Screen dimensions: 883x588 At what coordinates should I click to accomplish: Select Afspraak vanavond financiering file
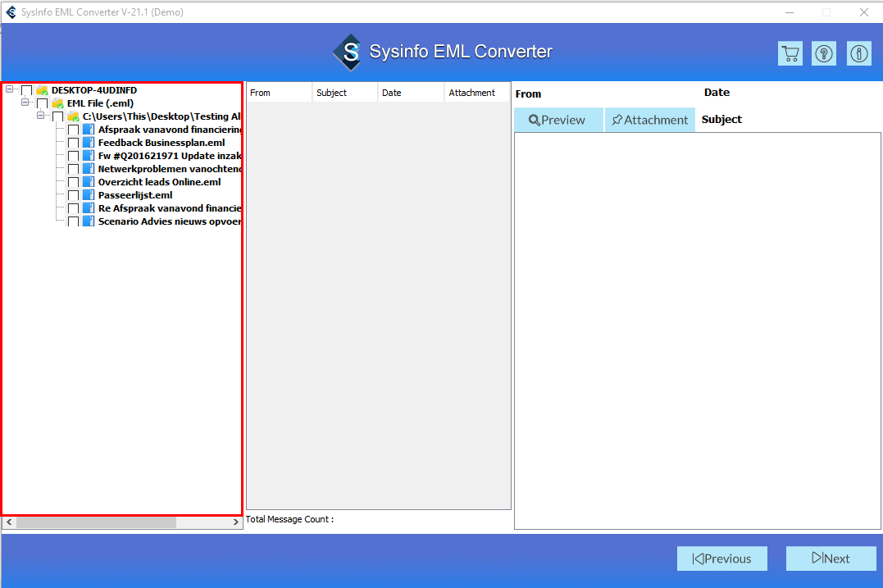(170, 130)
